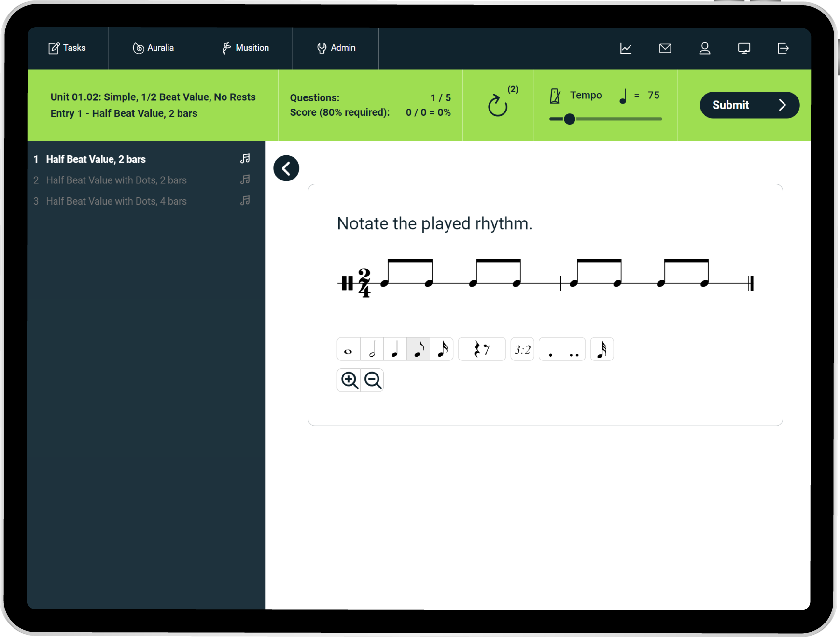The height and width of the screenshot is (637, 840).
Task: Select the sixteenth note duration button
Action: [442, 349]
